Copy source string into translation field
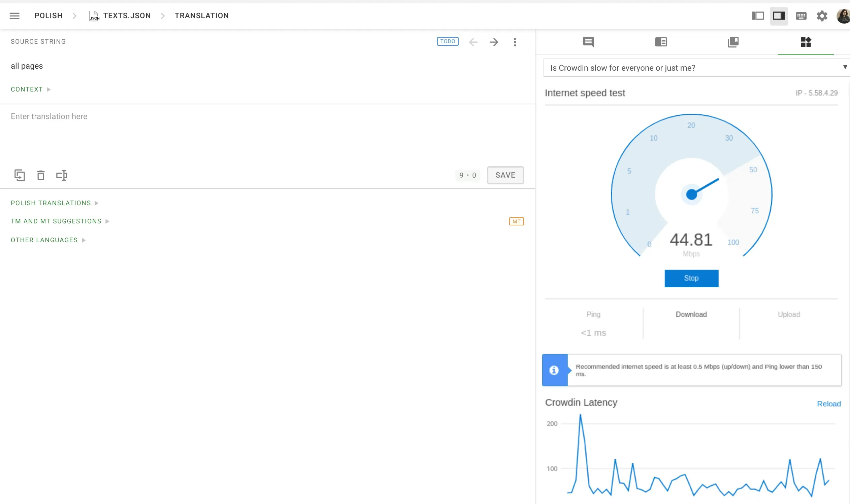The width and height of the screenshot is (850, 504). (20, 175)
